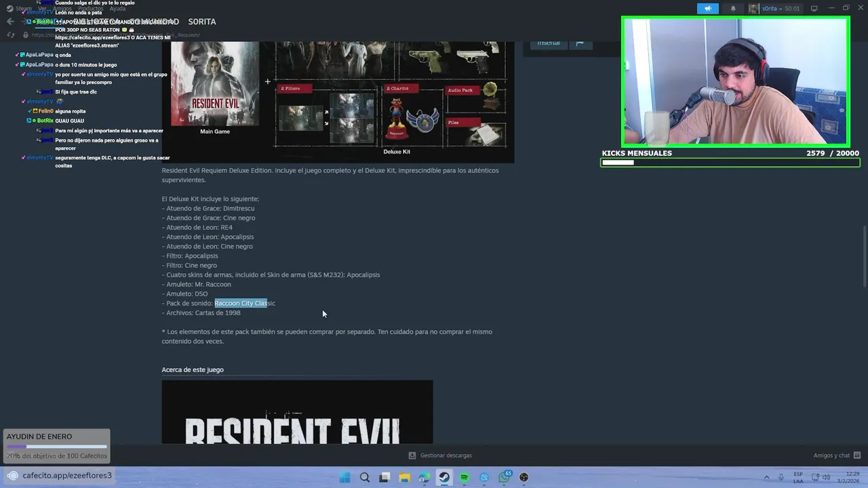Click the 'Amuleto: DSO' line
The width and height of the screenshot is (868, 488).
click(185, 293)
